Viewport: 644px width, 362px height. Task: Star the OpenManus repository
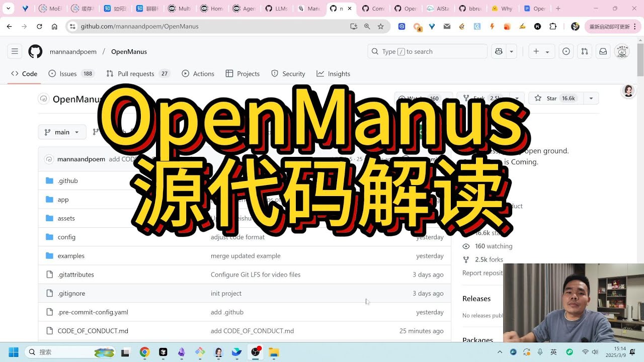pos(555,98)
